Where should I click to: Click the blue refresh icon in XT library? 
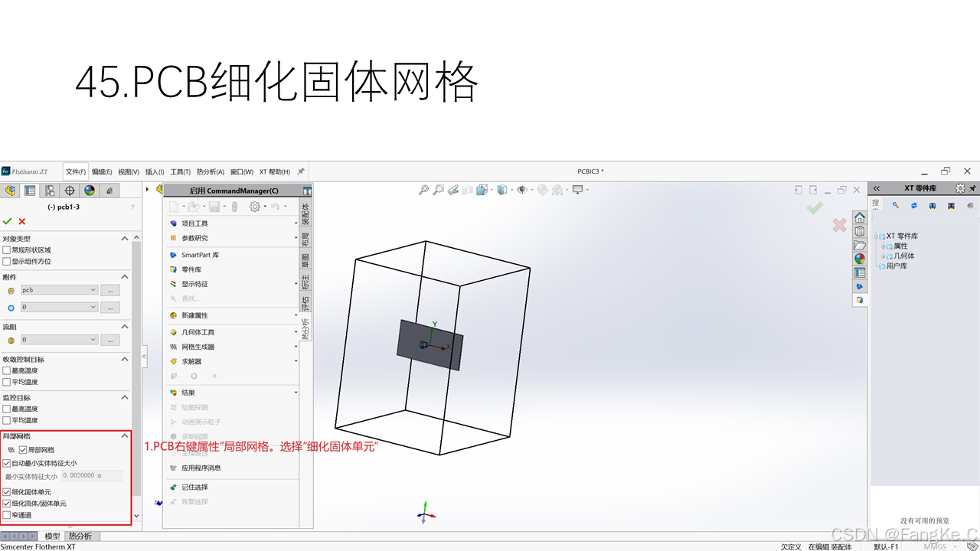(914, 205)
